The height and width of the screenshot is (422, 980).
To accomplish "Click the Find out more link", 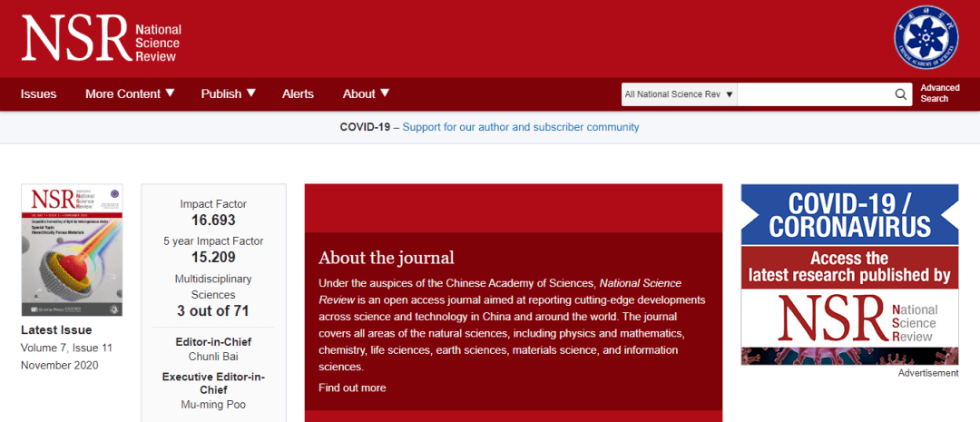I will coord(352,388).
